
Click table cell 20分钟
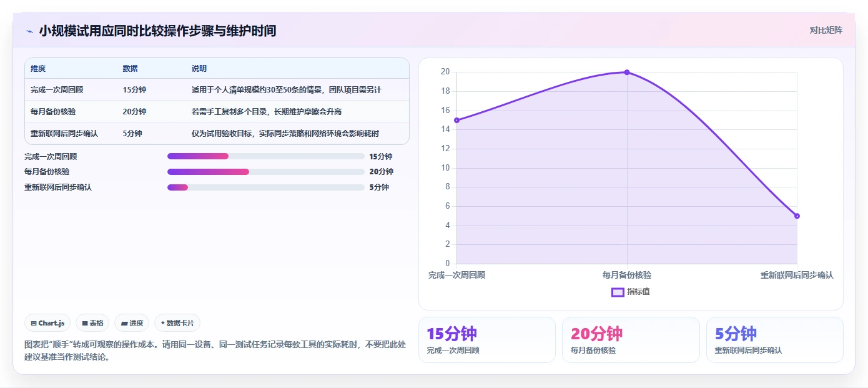tap(135, 112)
